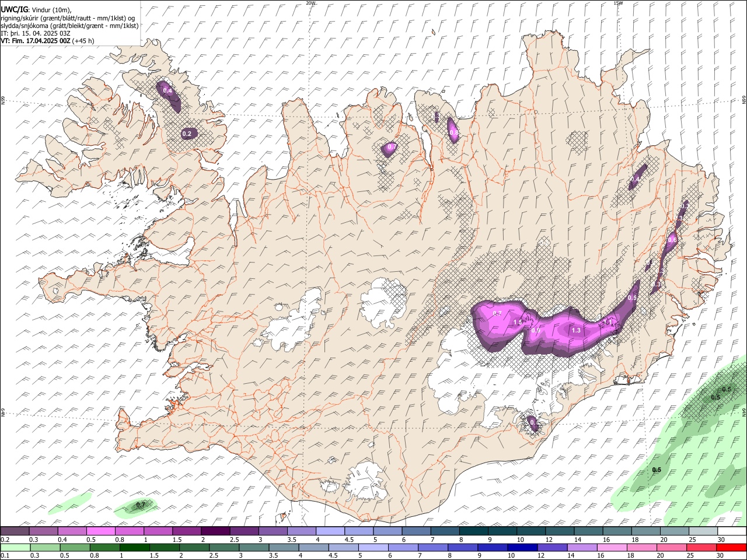Select the 9 dark-teal swatch in the snow scale
747x560 pixels.
[x=502, y=531]
